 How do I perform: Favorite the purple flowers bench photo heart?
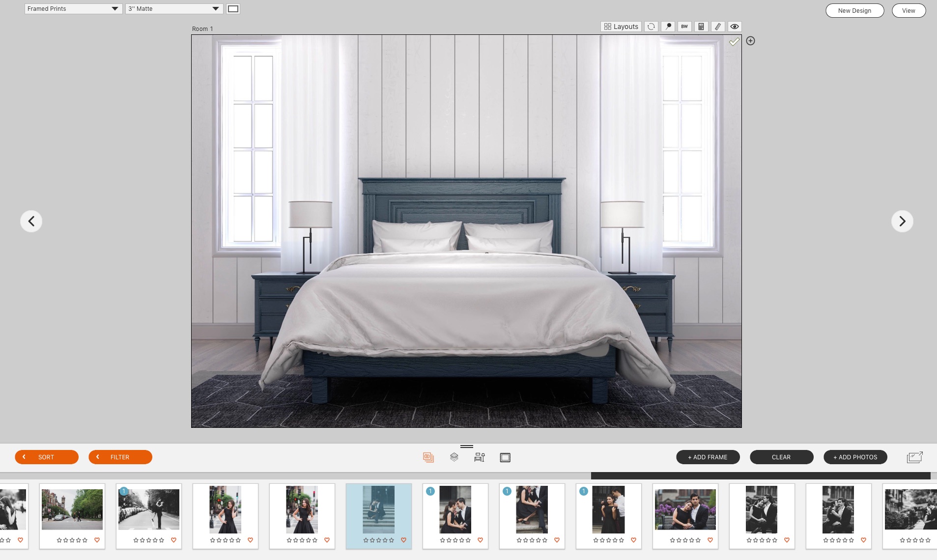pyautogui.click(x=710, y=540)
